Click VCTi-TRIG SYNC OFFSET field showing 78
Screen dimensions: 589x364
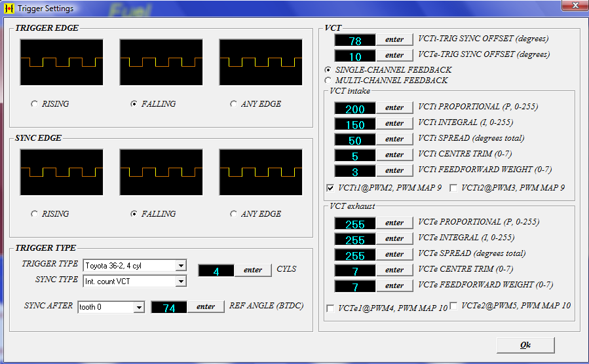pyautogui.click(x=355, y=40)
